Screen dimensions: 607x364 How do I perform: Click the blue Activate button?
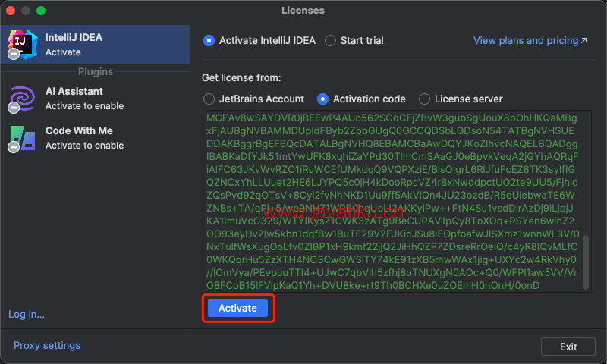click(237, 308)
